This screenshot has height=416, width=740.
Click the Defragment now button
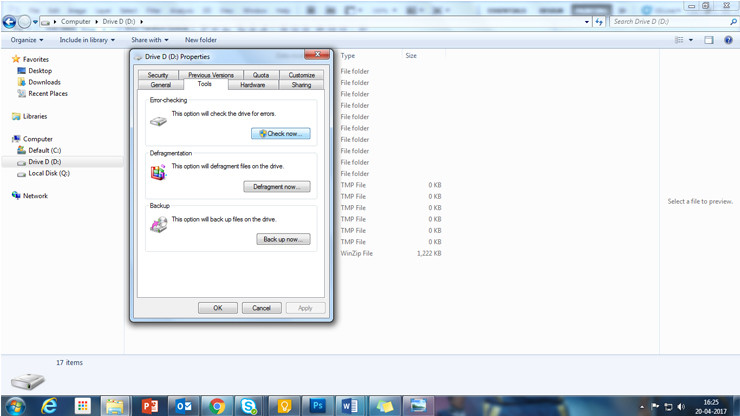point(277,187)
